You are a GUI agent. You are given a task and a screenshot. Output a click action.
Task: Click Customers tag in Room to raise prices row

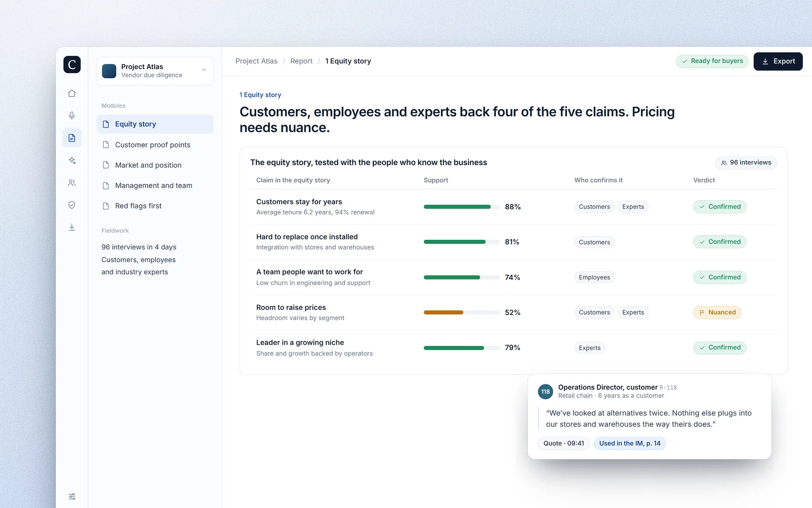(x=594, y=312)
